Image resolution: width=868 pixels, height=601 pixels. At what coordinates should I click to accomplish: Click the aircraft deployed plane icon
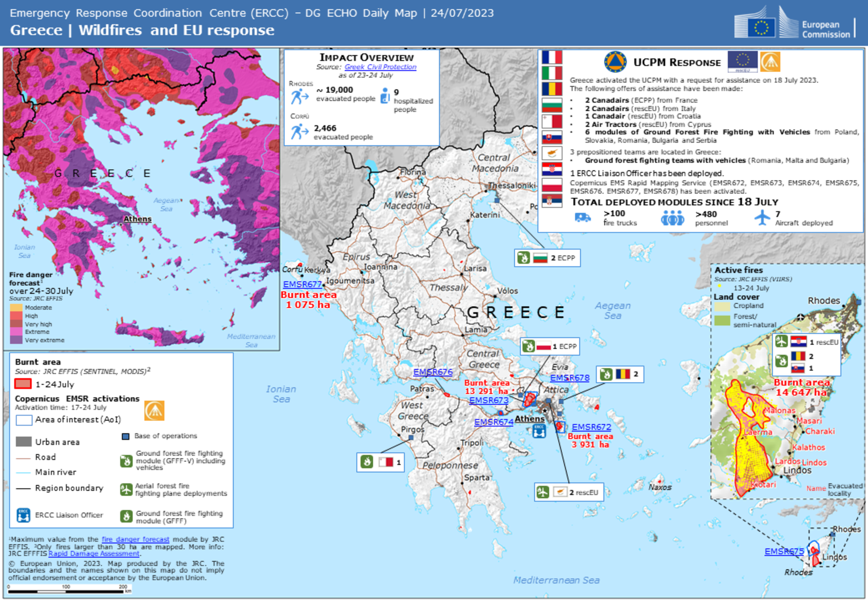[762, 218]
